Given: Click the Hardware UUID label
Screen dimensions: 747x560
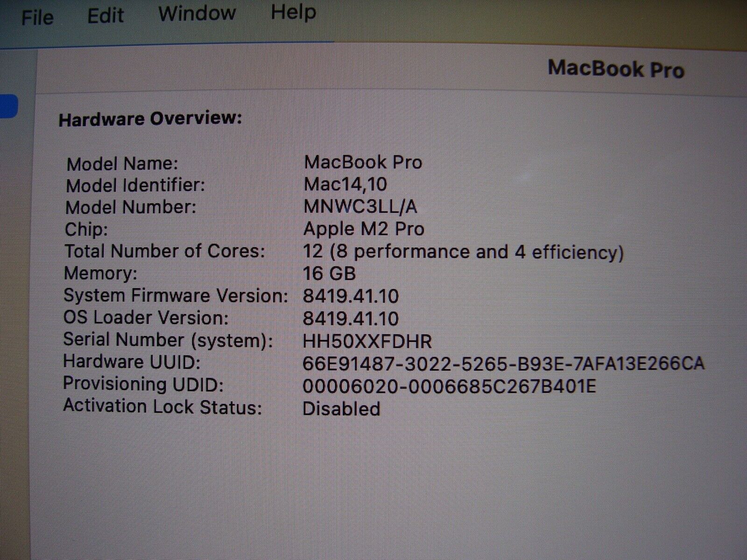Looking at the screenshot, I should tap(132, 362).
